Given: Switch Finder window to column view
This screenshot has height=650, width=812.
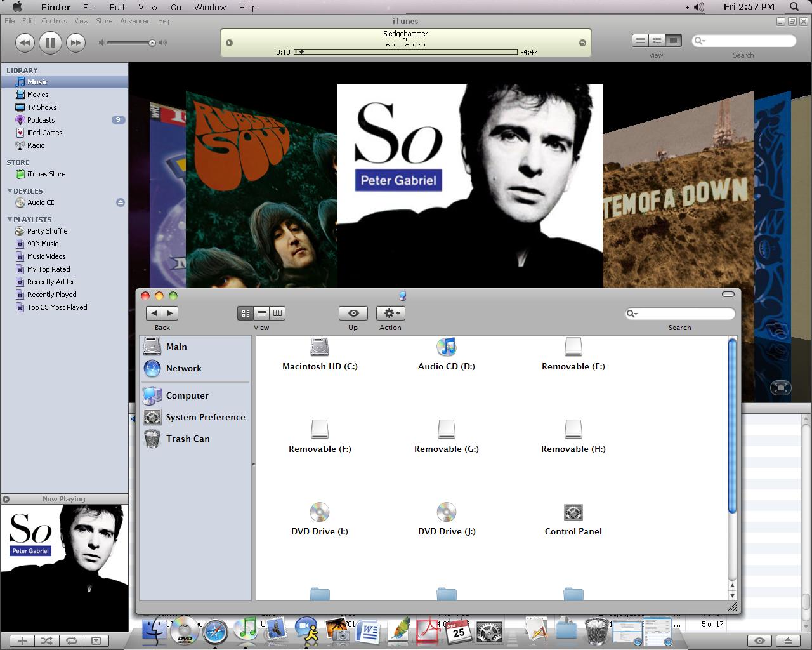Looking at the screenshot, I should tap(277, 313).
